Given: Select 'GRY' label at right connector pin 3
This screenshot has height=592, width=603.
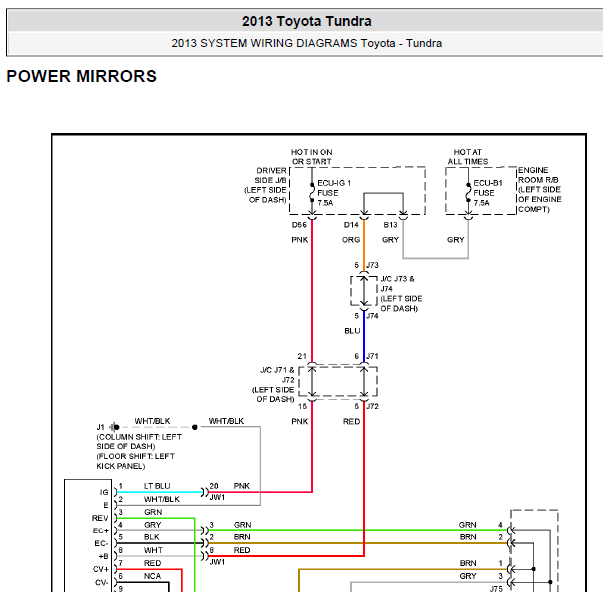Looking at the screenshot, I should click(468, 576).
